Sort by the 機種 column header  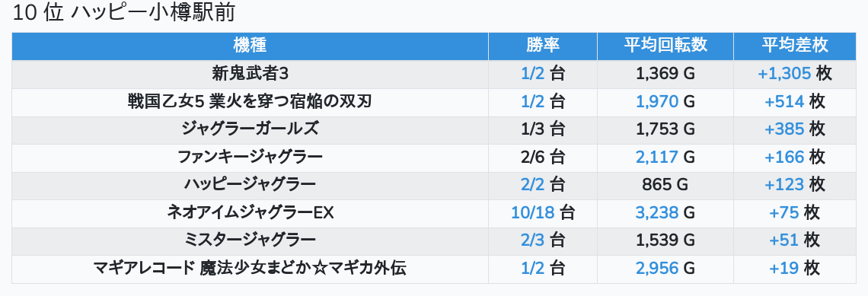(250, 46)
